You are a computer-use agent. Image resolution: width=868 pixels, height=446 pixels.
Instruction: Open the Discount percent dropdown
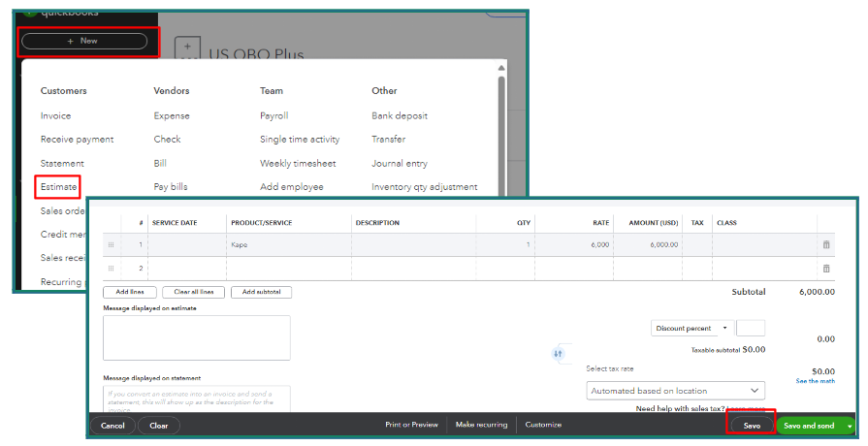coord(692,328)
